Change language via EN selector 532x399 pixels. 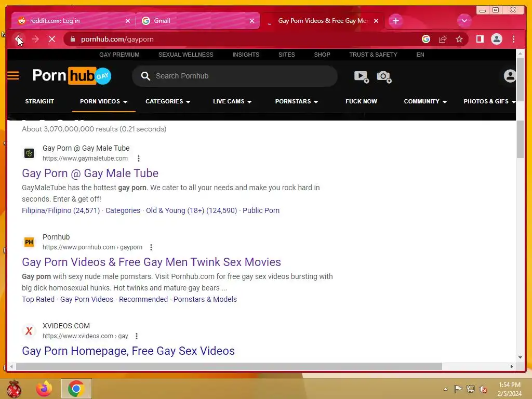pyautogui.click(x=420, y=55)
